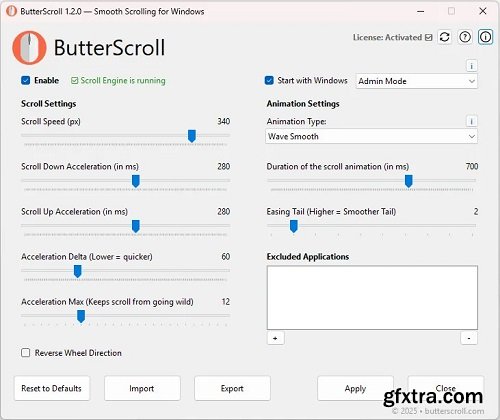500x420 pixels.
Task: Click the Scroll Speed value 340
Action: (x=224, y=121)
